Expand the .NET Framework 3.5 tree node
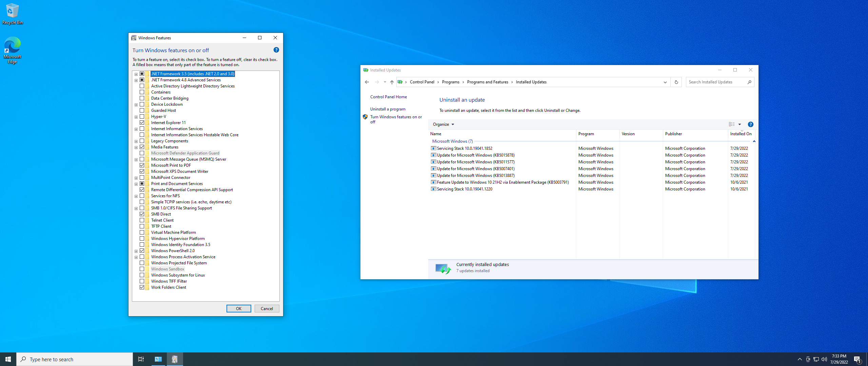Viewport: 868px width, 366px height. click(136, 74)
